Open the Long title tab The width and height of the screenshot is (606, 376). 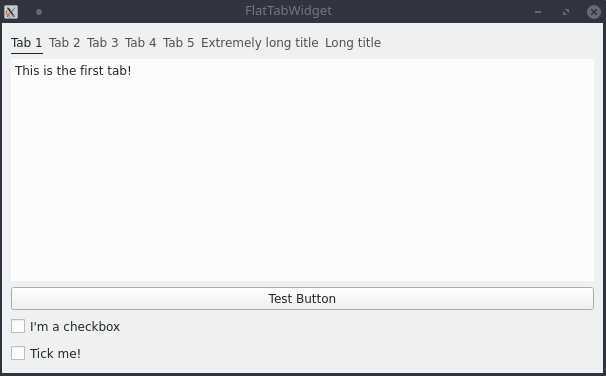pyautogui.click(x=353, y=43)
